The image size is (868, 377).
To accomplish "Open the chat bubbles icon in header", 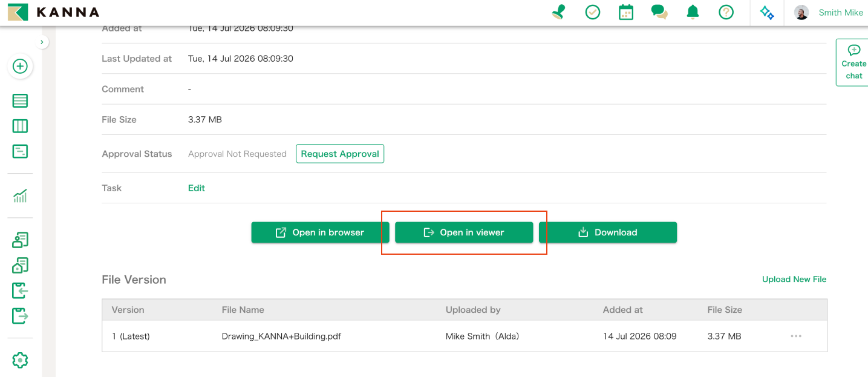I will [x=659, y=12].
